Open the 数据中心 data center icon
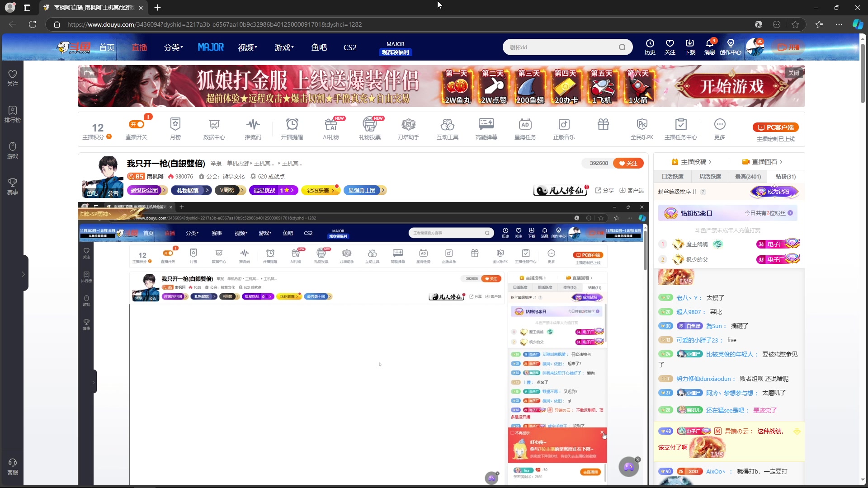 coord(214,128)
